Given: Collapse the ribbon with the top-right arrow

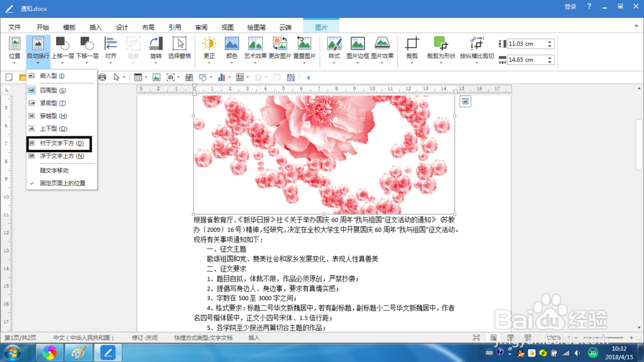Looking at the screenshot, I should (636, 26).
